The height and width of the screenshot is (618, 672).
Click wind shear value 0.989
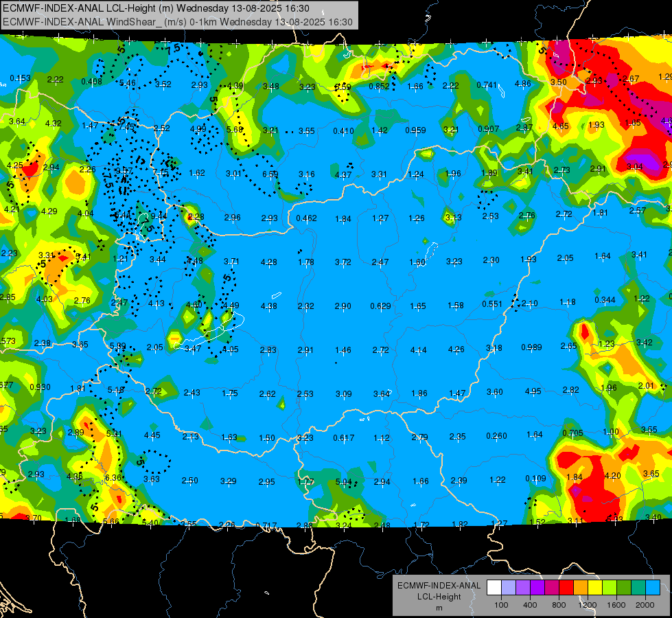[531, 347]
